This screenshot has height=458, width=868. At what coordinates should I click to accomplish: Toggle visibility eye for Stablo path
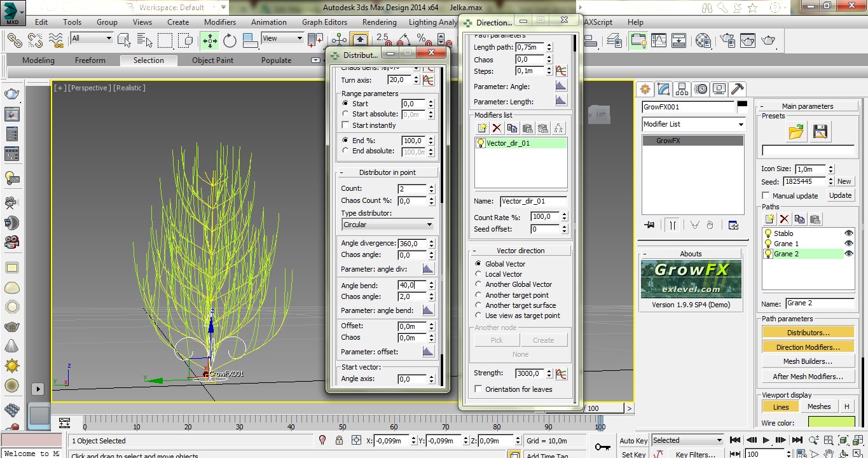pos(848,233)
